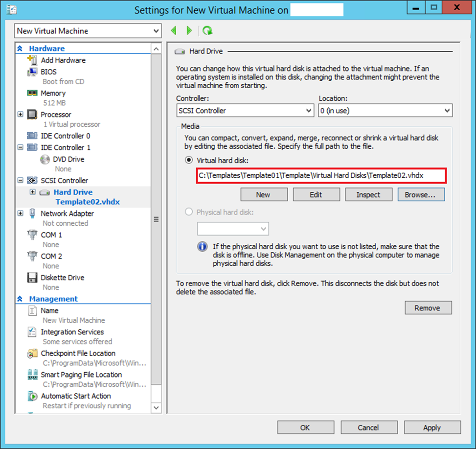Image resolution: width=476 pixels, height=449 pixels.
Task: Expand the Hard Drive tree node
Action: coord(33,192)
